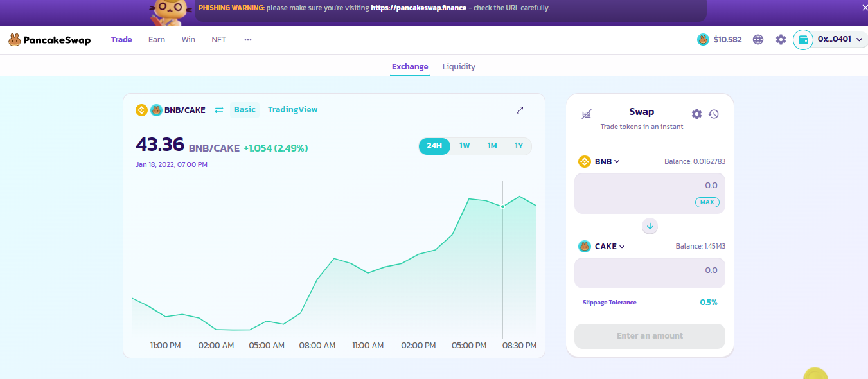
Task: Click the BNB amount input field
Action: (x=650, y=193)
